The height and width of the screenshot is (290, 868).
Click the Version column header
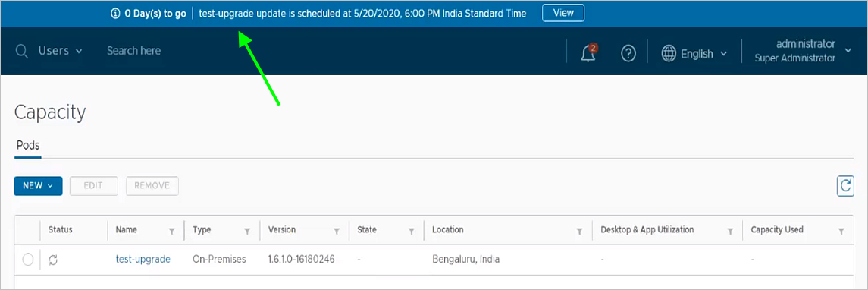pyautogui.click(x=282, y=229)
